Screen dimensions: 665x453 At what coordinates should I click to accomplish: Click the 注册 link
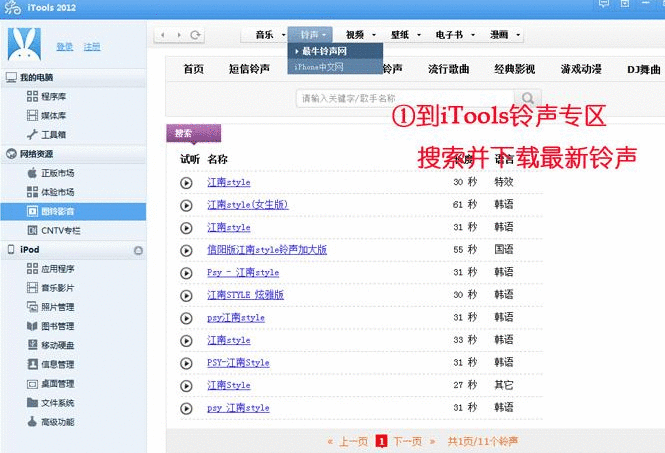tap(92, 47)
